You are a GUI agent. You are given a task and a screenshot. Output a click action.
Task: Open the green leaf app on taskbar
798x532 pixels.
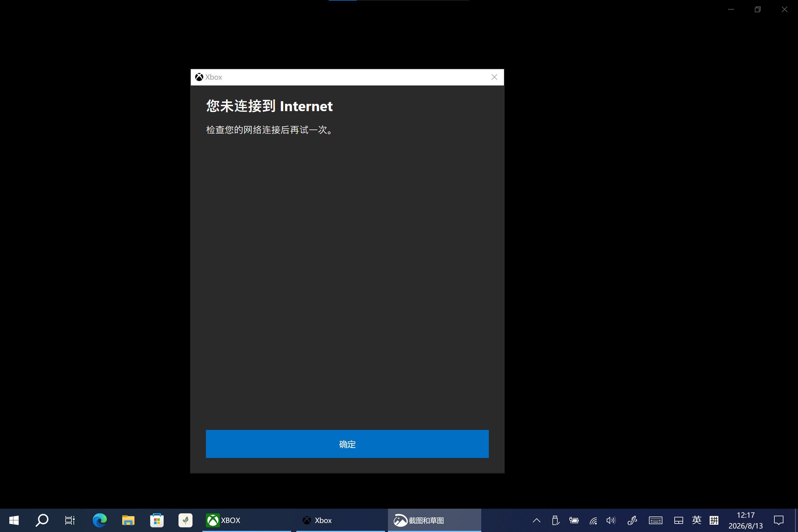tap(185, 520)
